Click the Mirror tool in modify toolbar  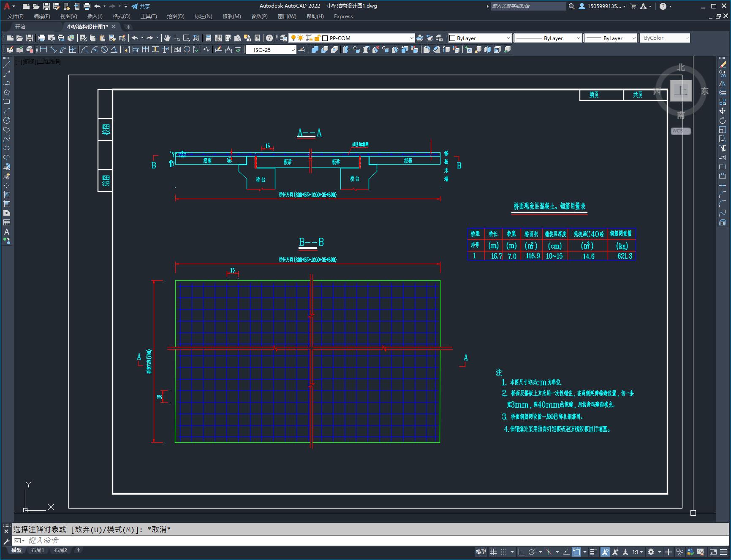coord(723,84)
